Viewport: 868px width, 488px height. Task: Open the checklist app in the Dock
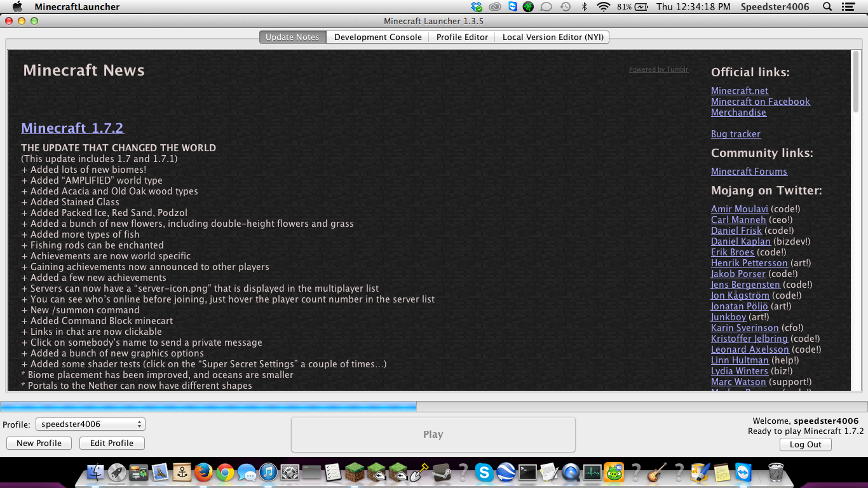[333, 472]
